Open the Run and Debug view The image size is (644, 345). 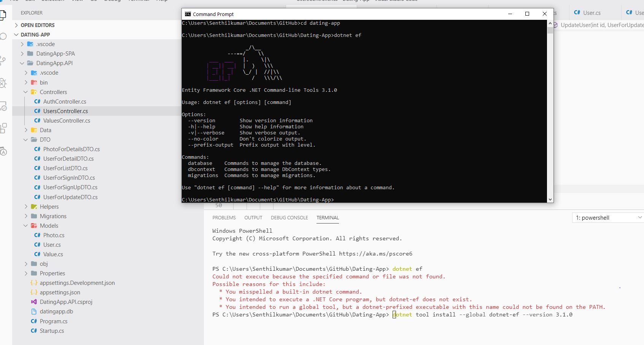point(3,83)
